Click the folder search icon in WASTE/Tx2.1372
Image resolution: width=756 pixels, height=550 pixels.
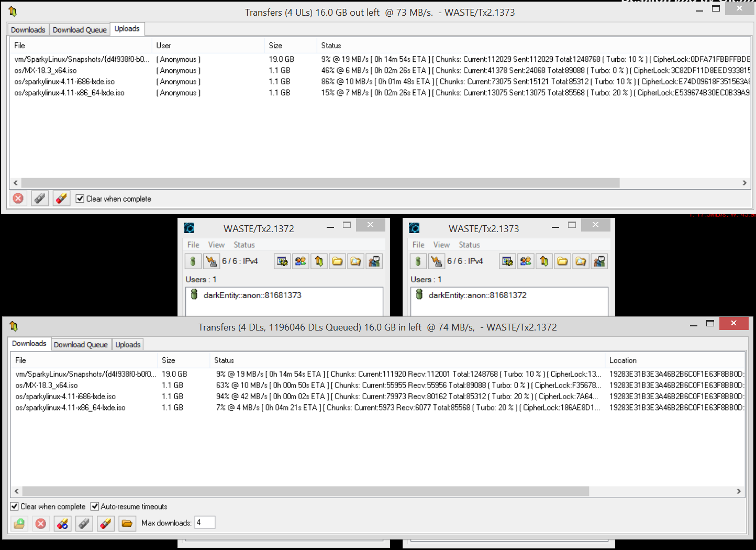[x=356, y=261]
